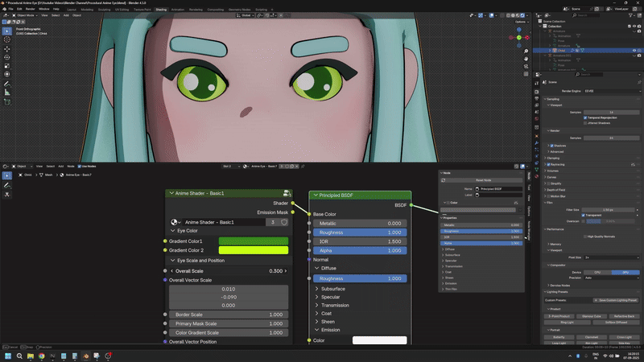
Task: Toggle Shadows checkbox in Render sampling
Action: point(551,146)
